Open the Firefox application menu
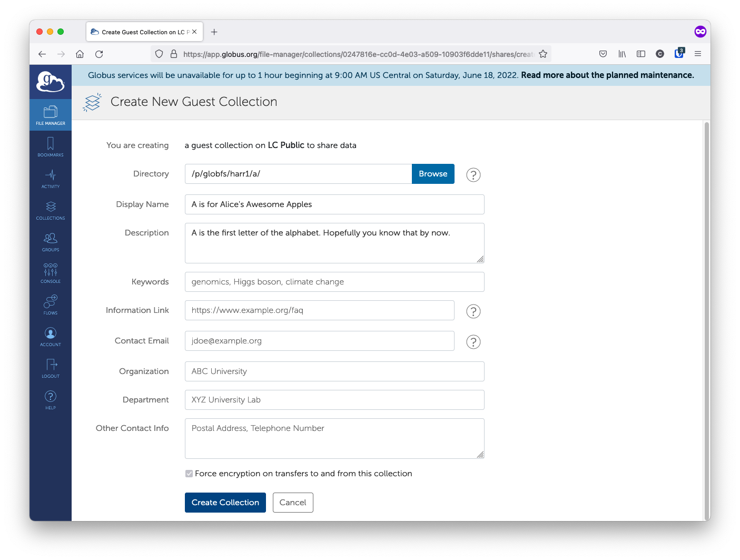 (x=698, y=54)
